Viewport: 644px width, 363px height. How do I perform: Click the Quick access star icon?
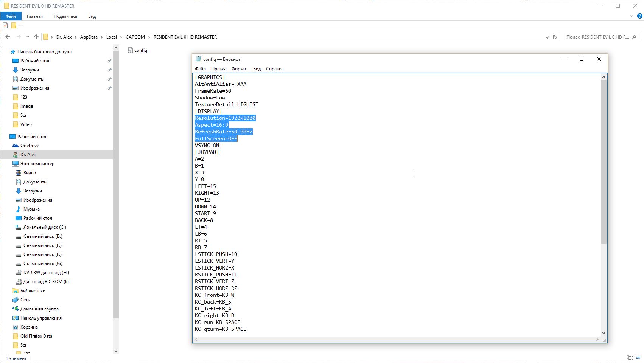coord(13,52)
